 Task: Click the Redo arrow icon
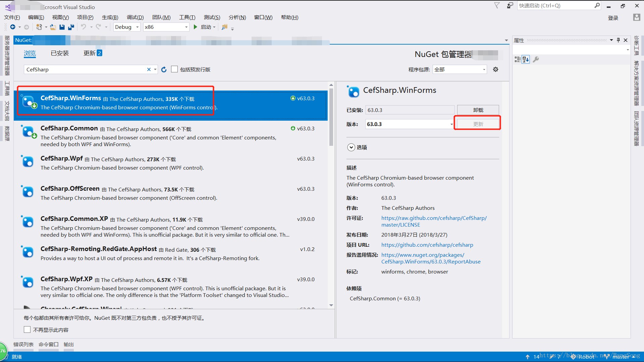[98, 27]
